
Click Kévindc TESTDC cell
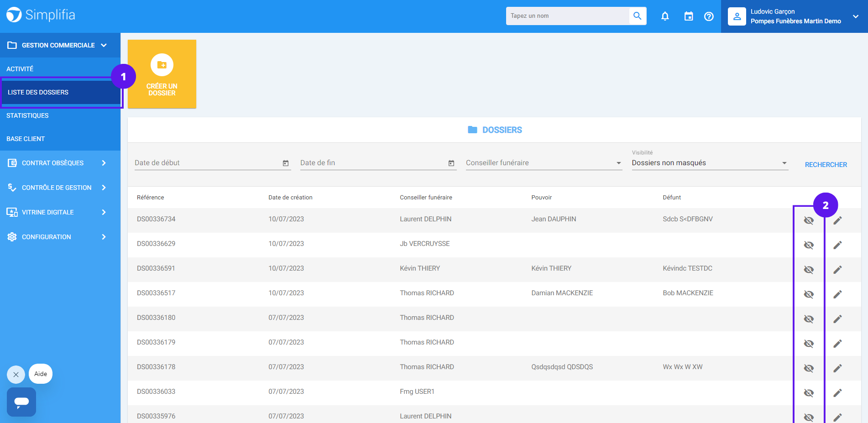(687, 268)
